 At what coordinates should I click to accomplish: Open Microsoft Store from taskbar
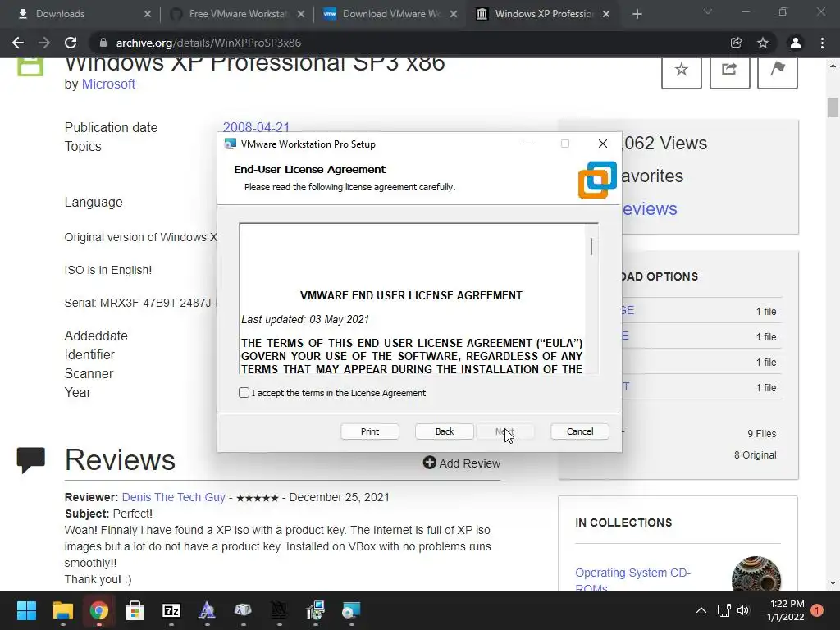[135, 610]
